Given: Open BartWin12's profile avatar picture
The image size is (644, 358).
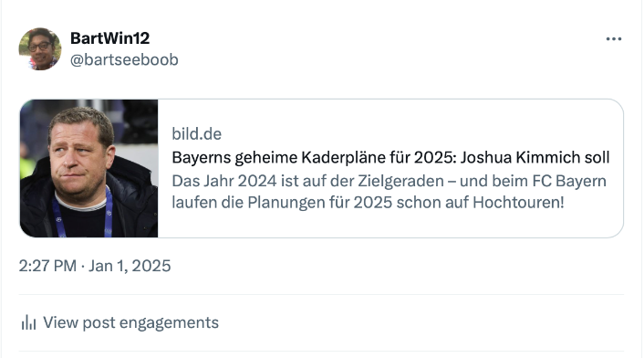Looking at the screenshot, I should coord(40,49).
